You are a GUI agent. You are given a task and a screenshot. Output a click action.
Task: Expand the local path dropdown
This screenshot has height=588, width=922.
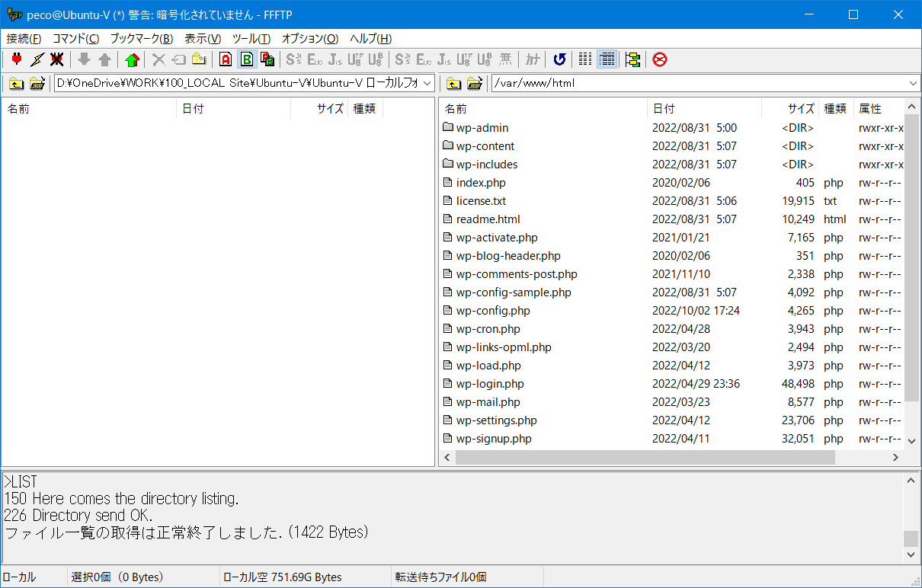pyautogui.click(x=427, y=83)
